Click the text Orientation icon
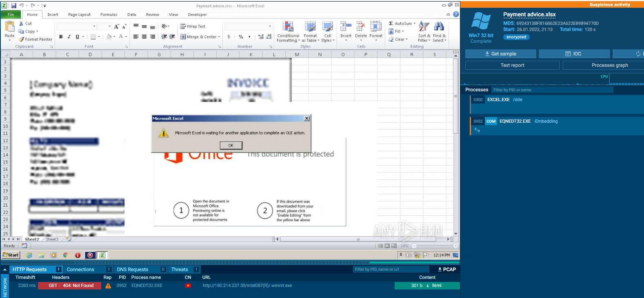 [164, 26]
